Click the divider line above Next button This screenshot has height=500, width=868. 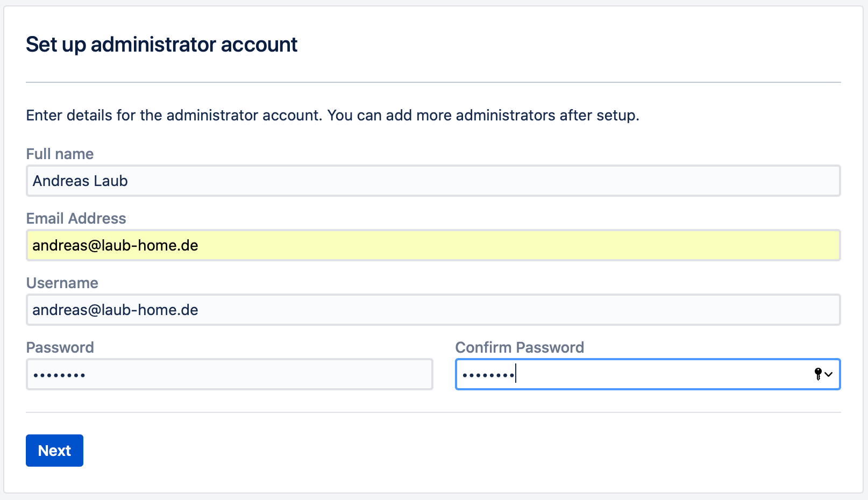[x=433, y=412]
